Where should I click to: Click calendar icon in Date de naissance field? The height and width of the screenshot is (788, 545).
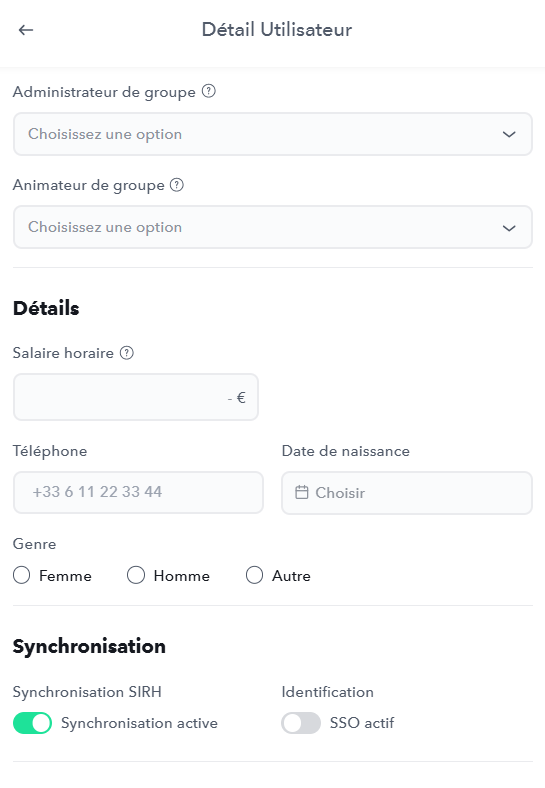[x=302, y=492]
